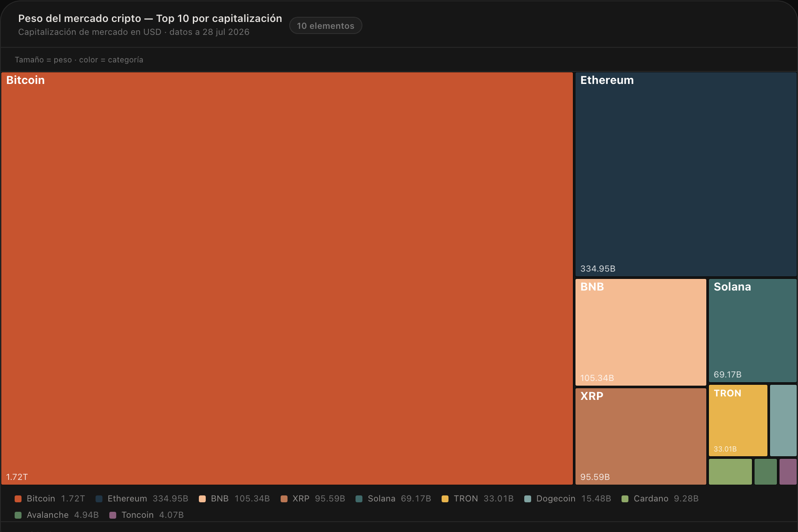
Task: Click the 'TRON' legend label
Action: [x=466, y=498]
